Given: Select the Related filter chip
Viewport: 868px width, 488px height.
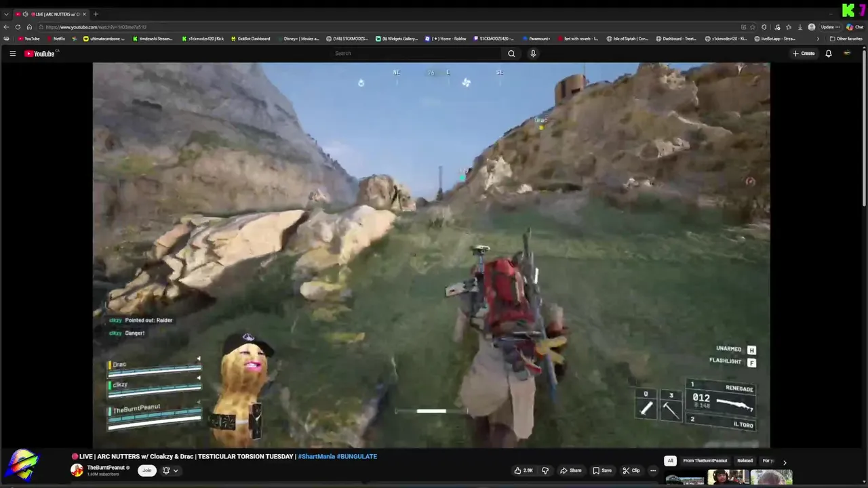Looking at the screenshot, I should [745, 461].
